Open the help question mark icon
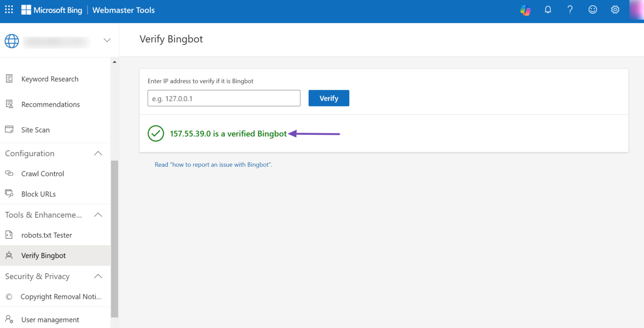Image resolution: width=644 pixels, height=328 pixels. 570,10
